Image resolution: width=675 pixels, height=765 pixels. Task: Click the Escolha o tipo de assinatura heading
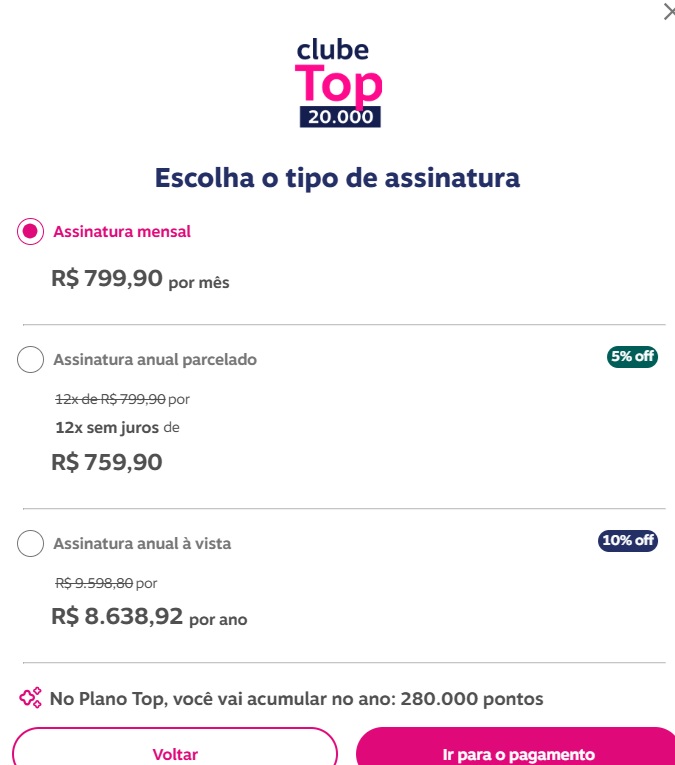tap(337, 178)
